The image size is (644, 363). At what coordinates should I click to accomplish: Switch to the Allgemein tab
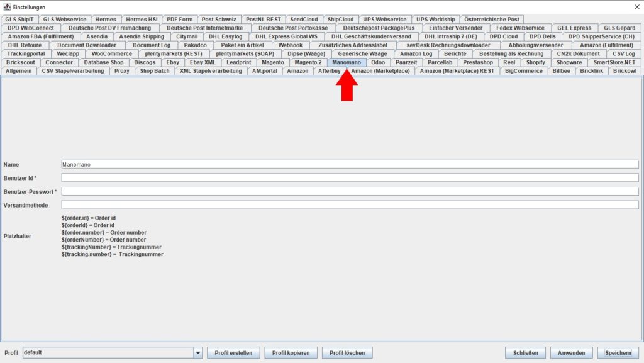[18, 71]
